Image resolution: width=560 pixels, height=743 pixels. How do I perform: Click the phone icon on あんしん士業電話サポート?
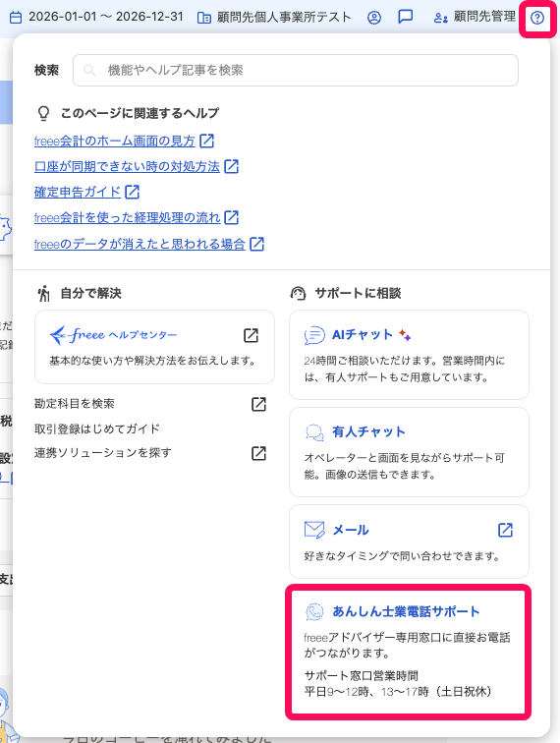314,611
